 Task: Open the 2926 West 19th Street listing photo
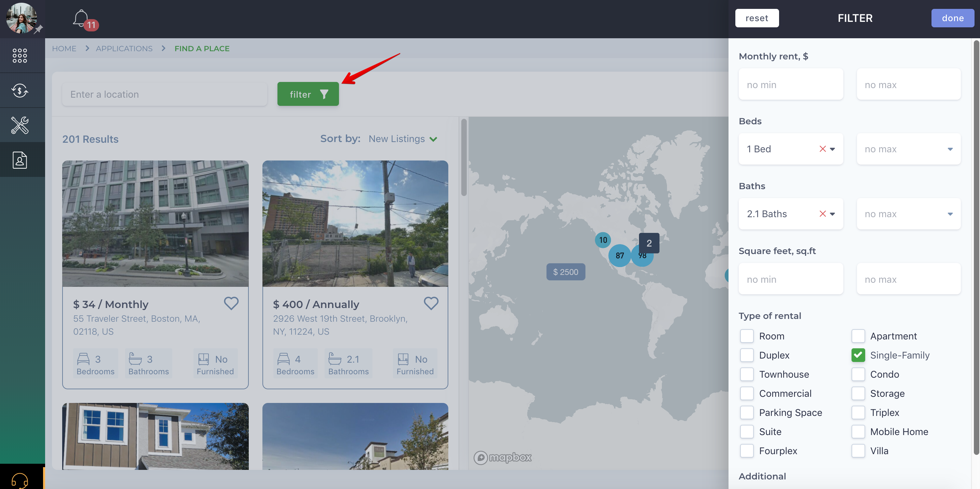[x=355, y=224]
